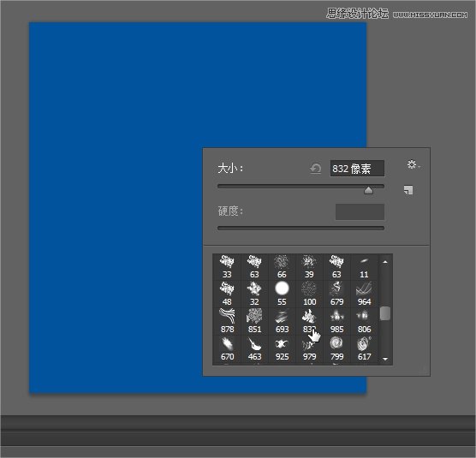Click the 硬度 hardness slider track

tap(300, 228)
